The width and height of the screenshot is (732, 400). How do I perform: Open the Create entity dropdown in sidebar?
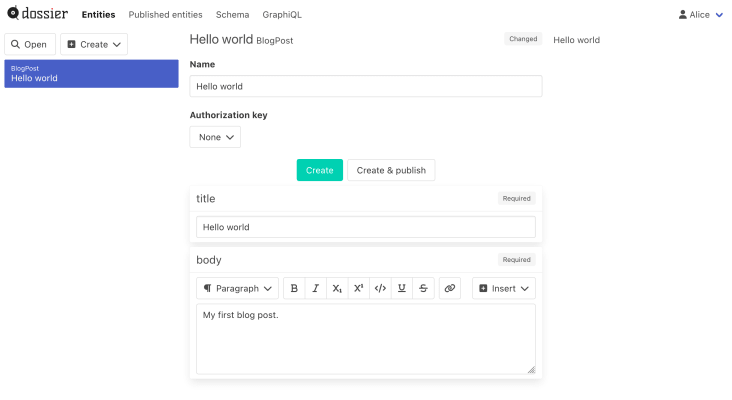94,44
